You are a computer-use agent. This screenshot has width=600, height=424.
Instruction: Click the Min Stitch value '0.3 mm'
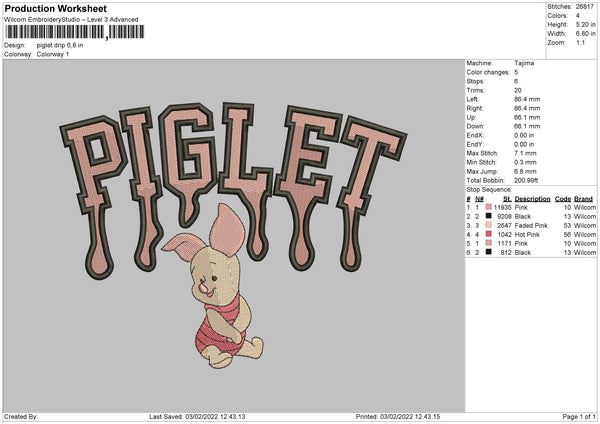[525, 162]
